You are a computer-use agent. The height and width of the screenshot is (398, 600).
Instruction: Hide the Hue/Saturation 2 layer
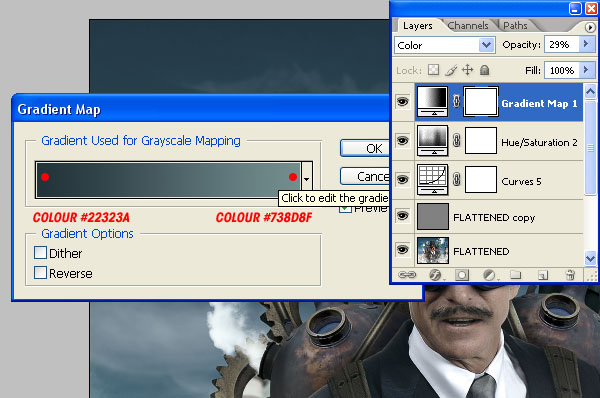pyautogui.click(x=403, y=140)
